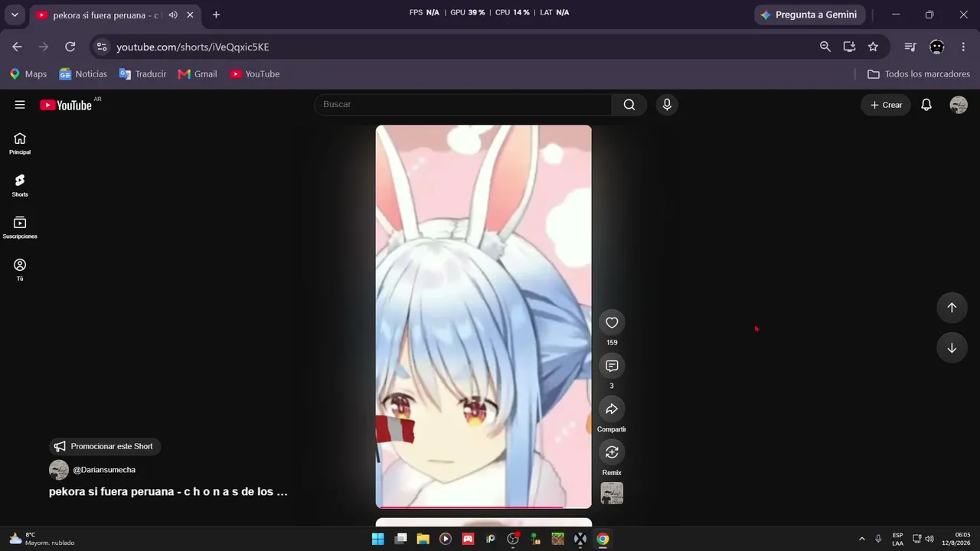Open the comments on this Short
Image resolution: width=980 pixels, height=551 pixels.
pyautogui.click(x=612, y=366)
